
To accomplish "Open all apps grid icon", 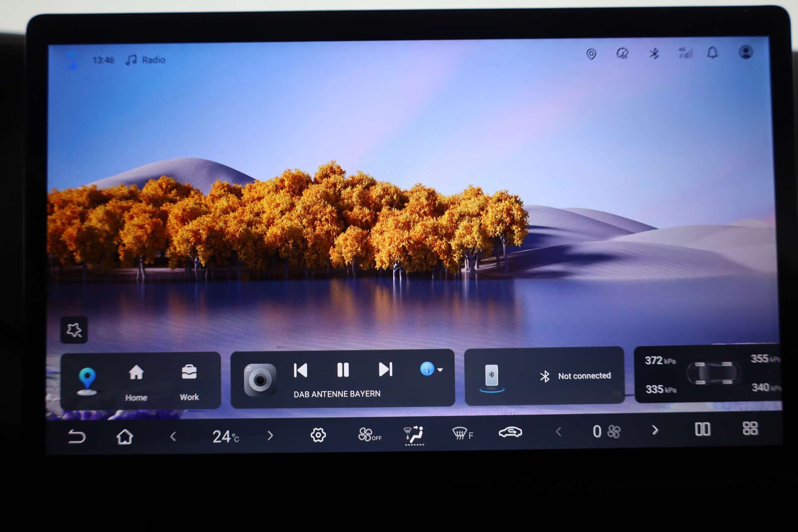I will click(750, 429).
